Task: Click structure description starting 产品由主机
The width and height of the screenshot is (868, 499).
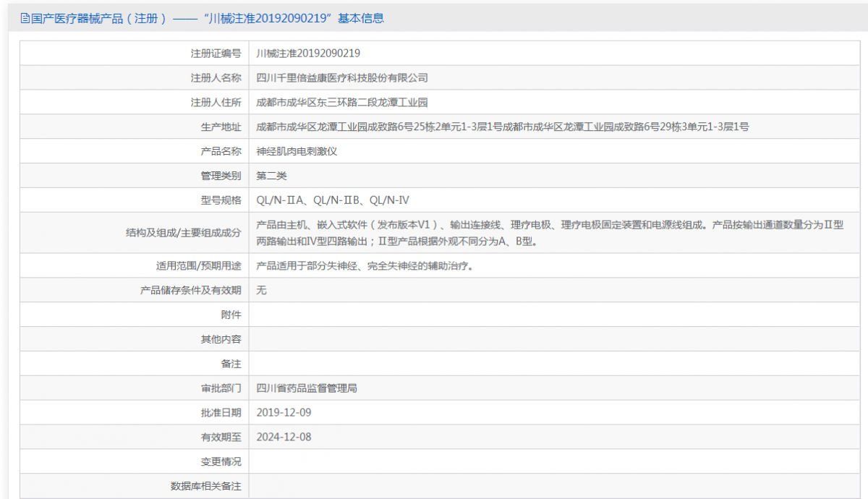Action: [550, 233]
